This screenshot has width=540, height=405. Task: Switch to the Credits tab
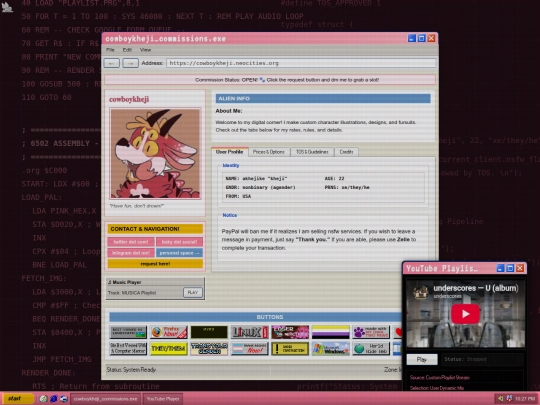point(346,152)
